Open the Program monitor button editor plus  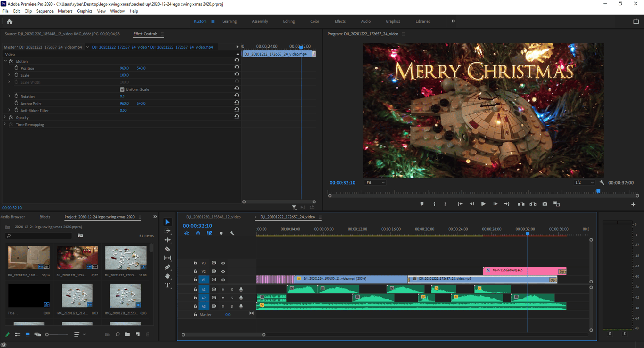[633, 204]
